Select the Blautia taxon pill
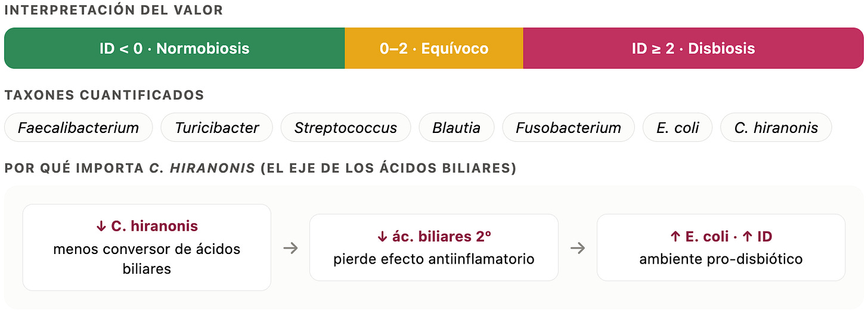This screenshot has width=868, height=316. point(457,128)
